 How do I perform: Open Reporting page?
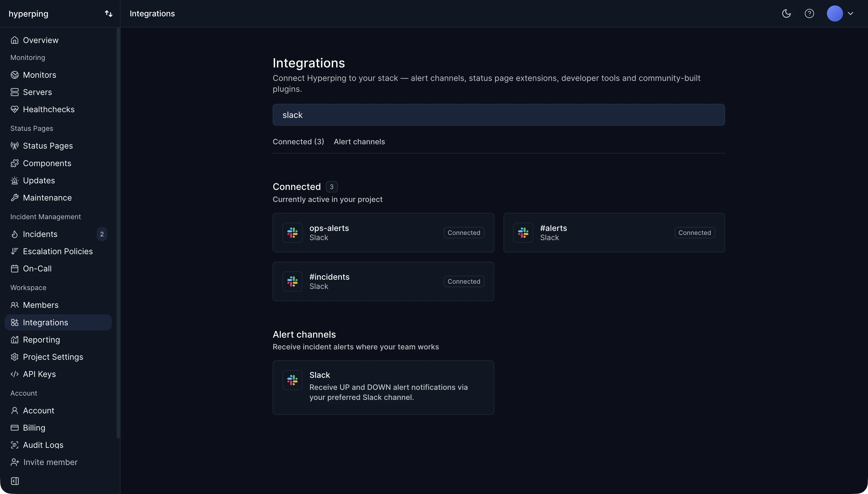(58, 340)
